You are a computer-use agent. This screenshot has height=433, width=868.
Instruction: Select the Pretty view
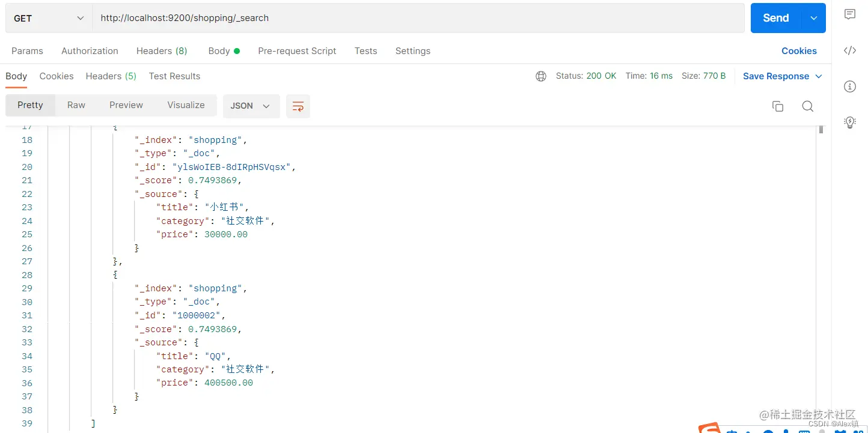[30, 105]
